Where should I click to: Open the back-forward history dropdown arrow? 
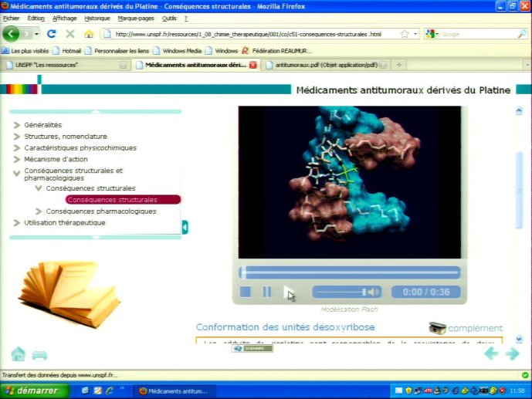coord(36,34)
